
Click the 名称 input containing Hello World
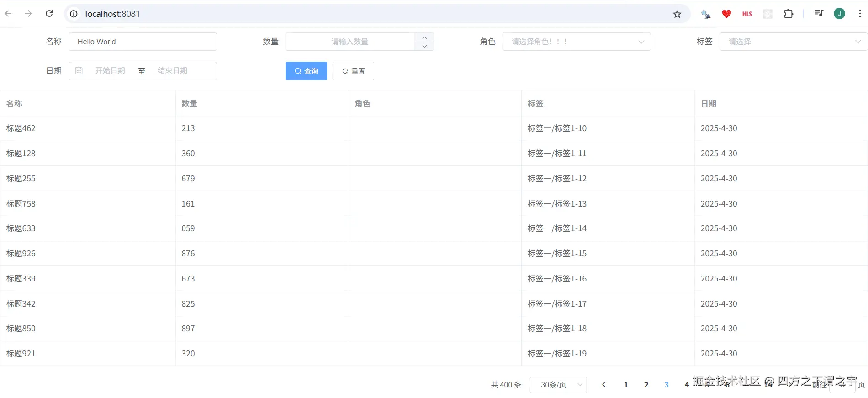tap(143, 42)
